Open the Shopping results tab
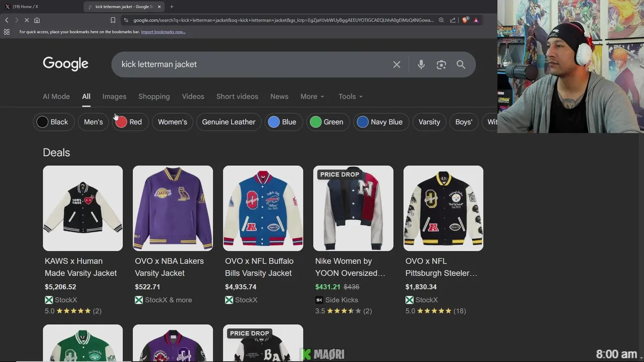This screenshot has width=644, height=362. tap(154, 97)
